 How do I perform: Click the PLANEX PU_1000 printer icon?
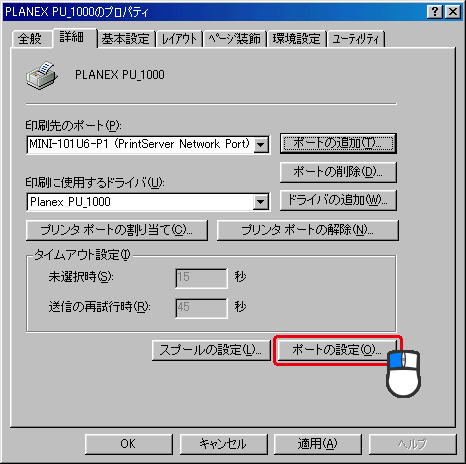(42, 76)
